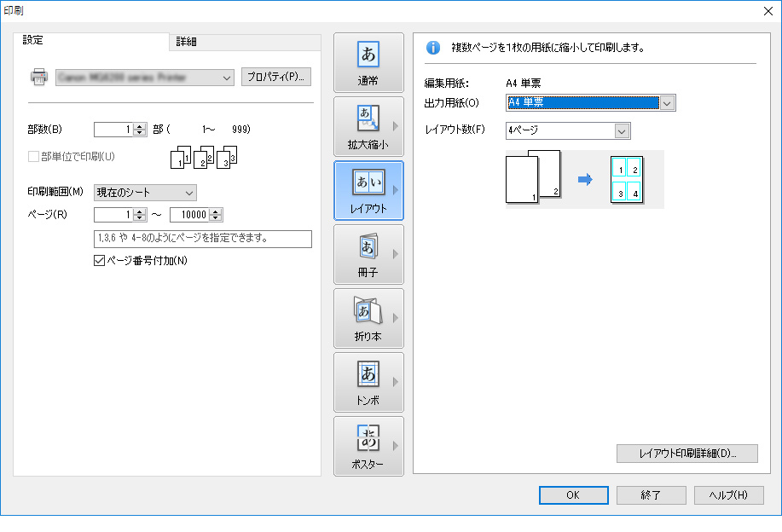The height and width of the screenshot is (532, 782).
Task: Click the printer icon beside printer name
Action: click(x=39, y=78)
